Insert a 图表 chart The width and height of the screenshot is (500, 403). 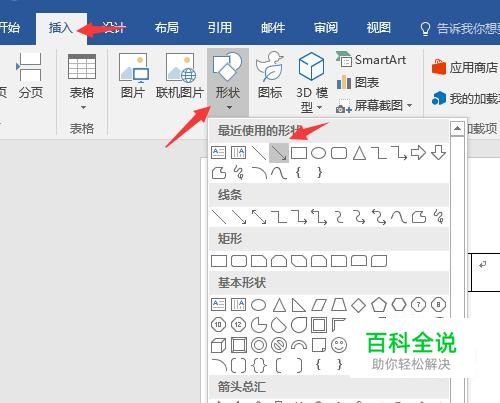pyautogui.click(x=358, y=82)
